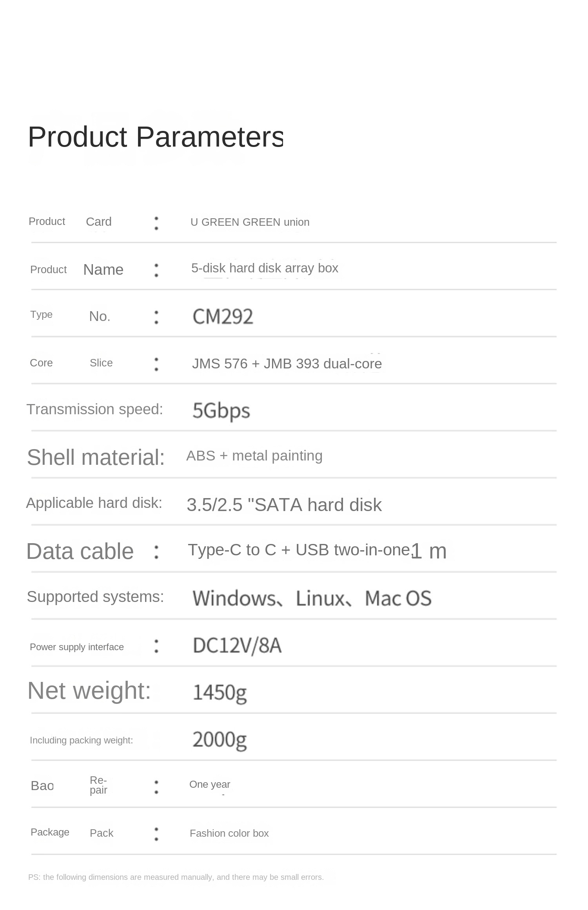588x910 pixels.
Task: Click the PS note about manual measurements
Action: point(176,877)
